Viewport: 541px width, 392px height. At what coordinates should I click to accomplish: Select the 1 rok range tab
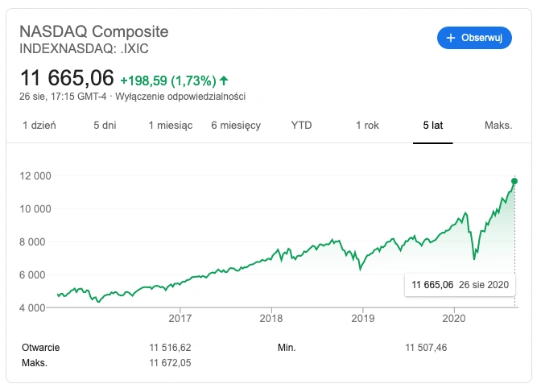367,126
